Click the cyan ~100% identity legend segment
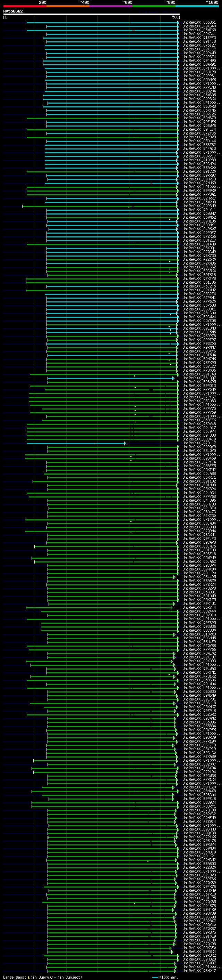The image size is (222, 980). point(197,7)
